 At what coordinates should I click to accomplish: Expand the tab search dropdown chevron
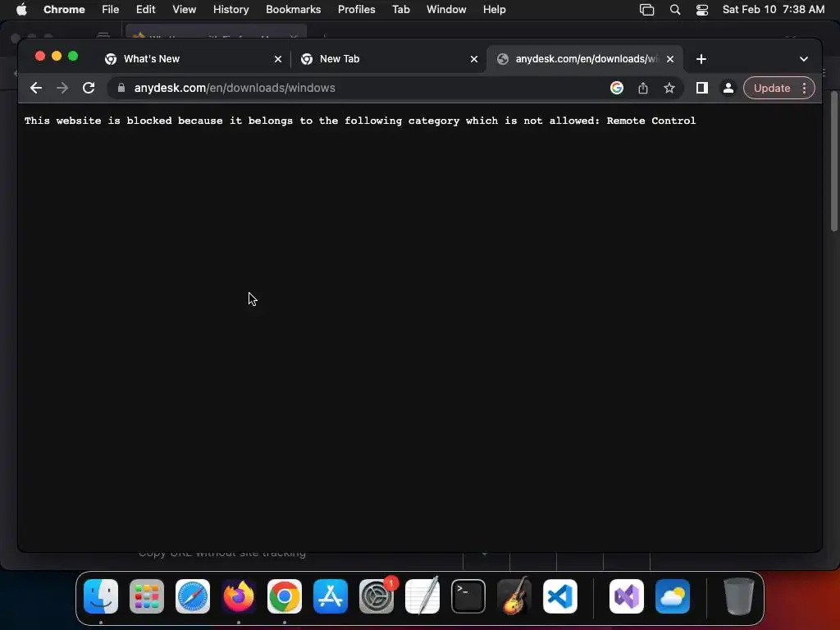coord(804,59)
